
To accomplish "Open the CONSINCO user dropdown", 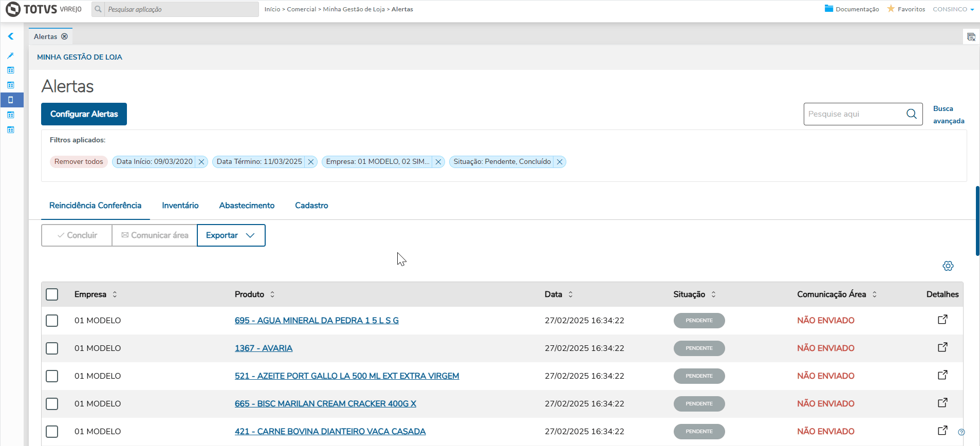I will 953,9.
